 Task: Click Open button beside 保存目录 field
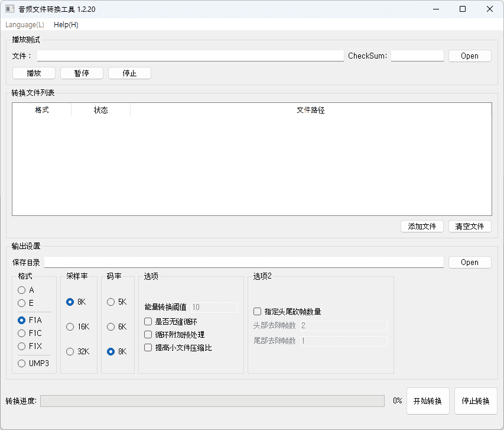pyautogui.click(x=469, y=262)
